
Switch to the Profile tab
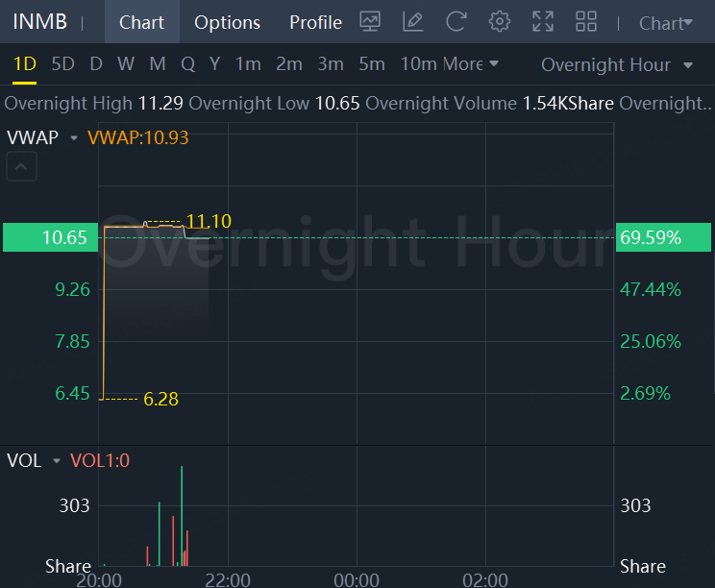point(315,22)
